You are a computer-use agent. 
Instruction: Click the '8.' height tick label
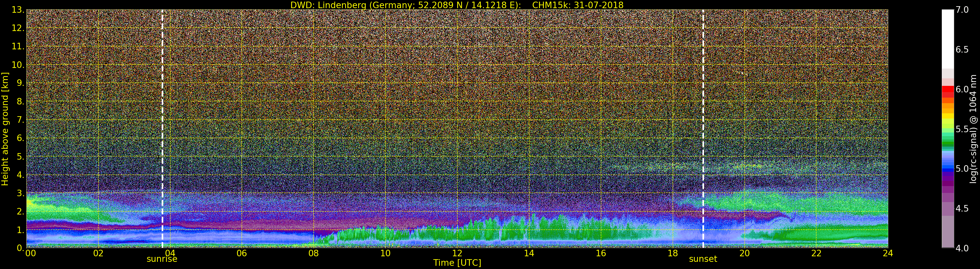coord(21,102)
